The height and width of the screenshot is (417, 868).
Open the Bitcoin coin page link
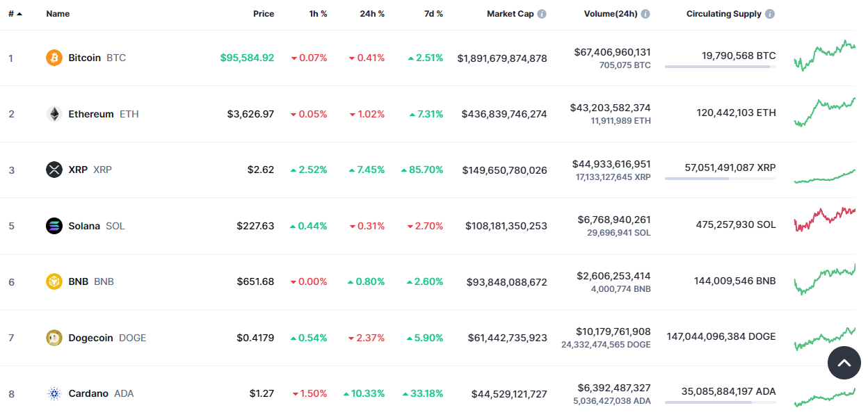(97, 58)
